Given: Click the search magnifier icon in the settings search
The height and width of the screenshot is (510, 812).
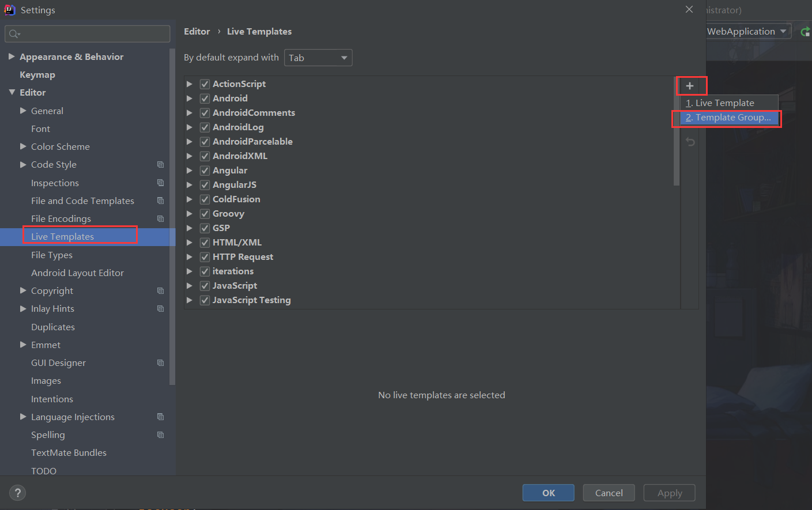Looking at the screenshot, I should pyautogui.click(x=14, y=34).
